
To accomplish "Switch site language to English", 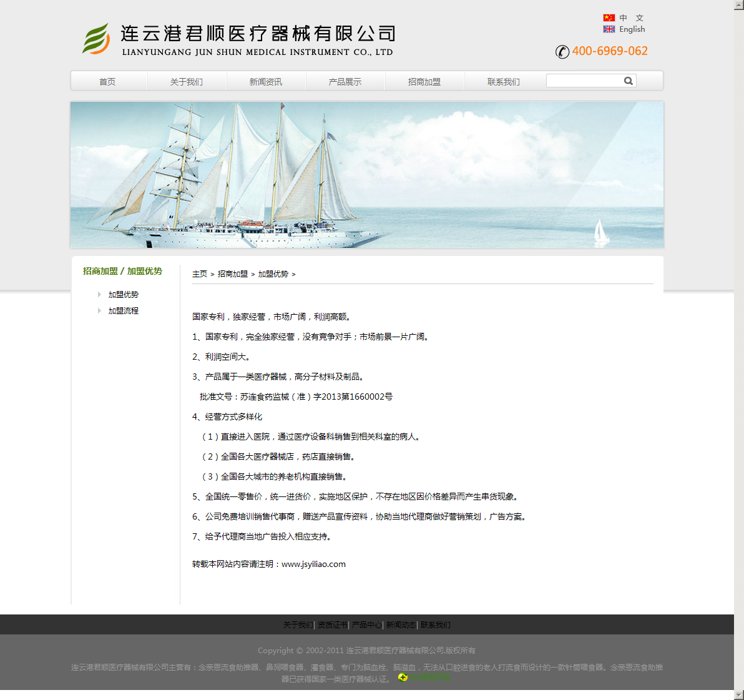I will click(632, 29).
